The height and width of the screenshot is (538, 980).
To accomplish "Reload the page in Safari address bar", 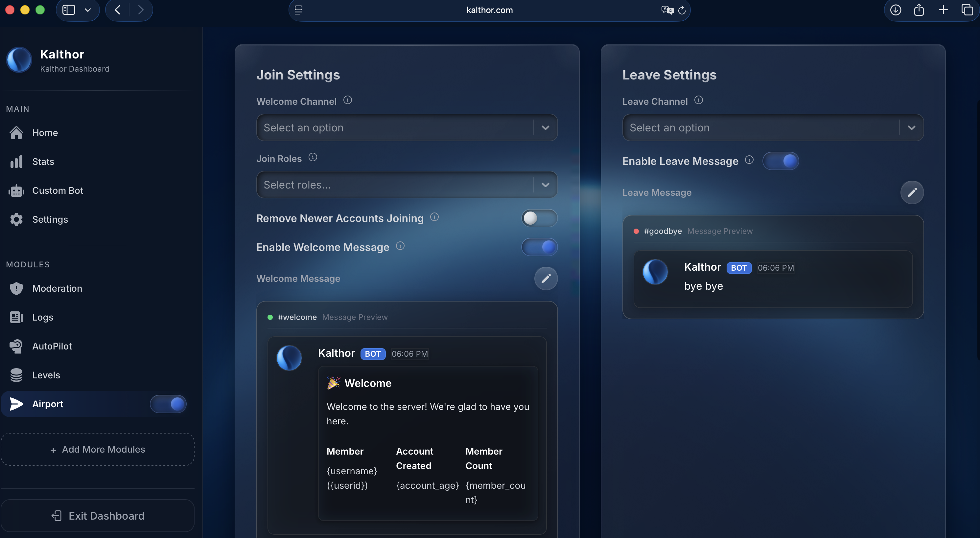I will pos(682,10).
